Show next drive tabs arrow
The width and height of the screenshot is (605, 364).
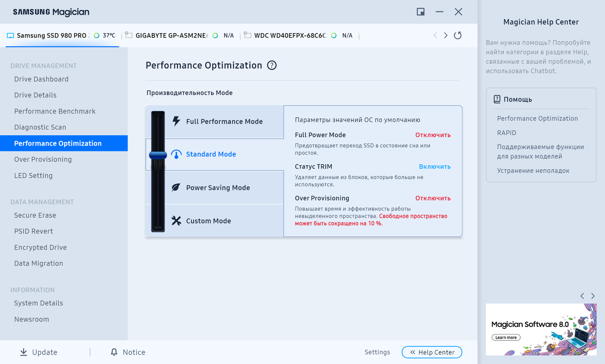click(445, 35)
